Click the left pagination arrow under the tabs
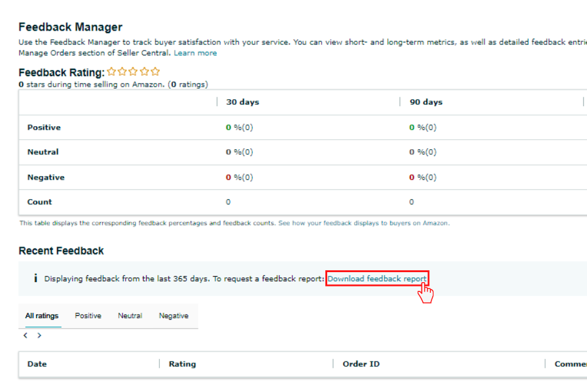Screen dimensions: 587x392 point(25,335)
